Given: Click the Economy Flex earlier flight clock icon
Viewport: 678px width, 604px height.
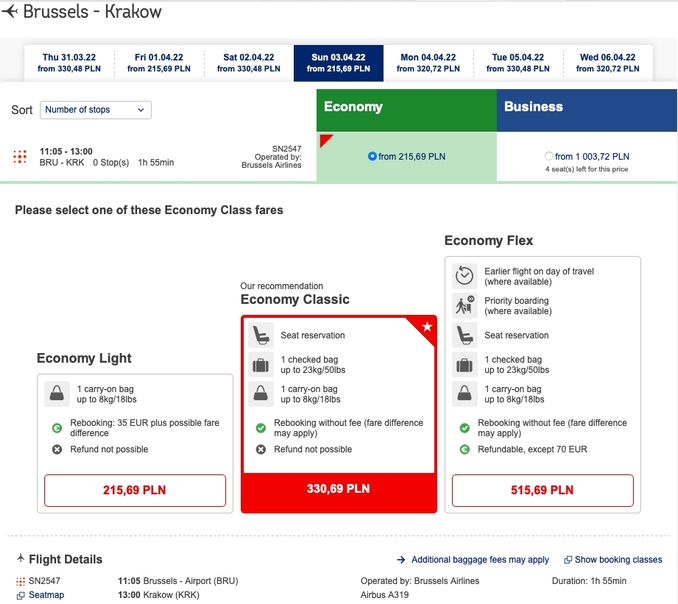Looking at the screenshot, I should click(464, 276).
